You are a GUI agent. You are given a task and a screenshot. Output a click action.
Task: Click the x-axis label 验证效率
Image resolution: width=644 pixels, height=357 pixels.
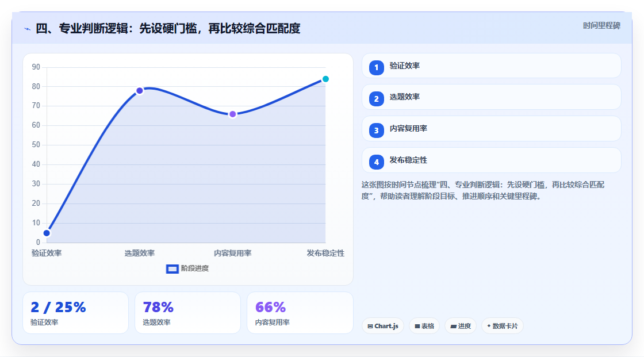pos(47,253)
